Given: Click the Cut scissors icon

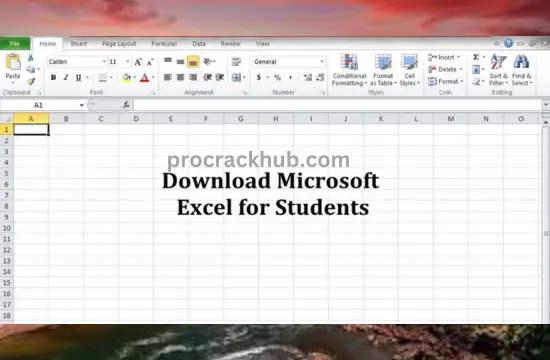Looking at the screenshot, I should coord(31,58).
